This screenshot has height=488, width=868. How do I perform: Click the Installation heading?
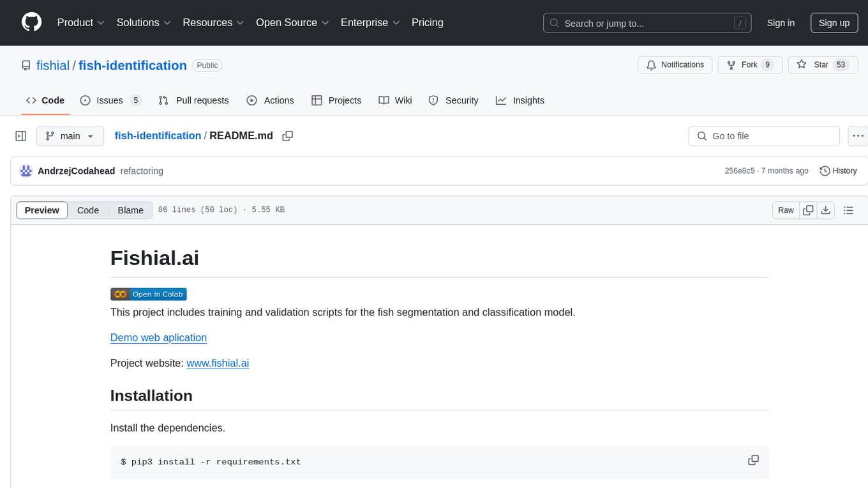click(x=151, y=395)
